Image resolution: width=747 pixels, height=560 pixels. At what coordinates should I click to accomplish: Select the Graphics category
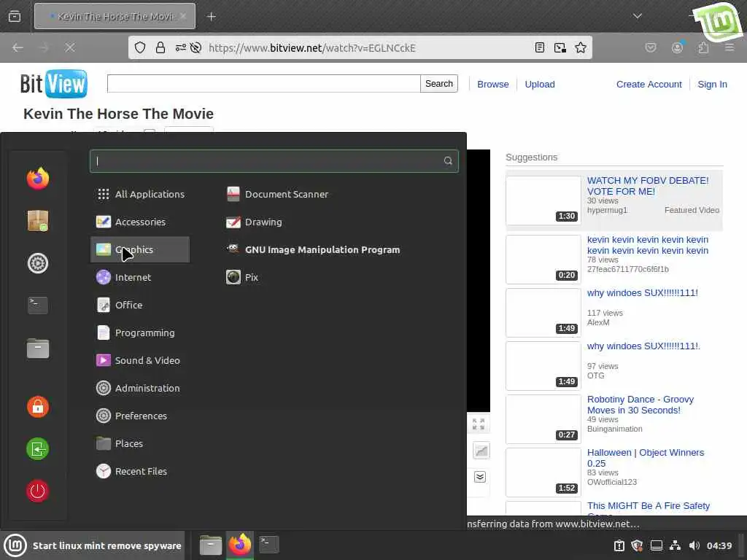(x=140, y=249)
